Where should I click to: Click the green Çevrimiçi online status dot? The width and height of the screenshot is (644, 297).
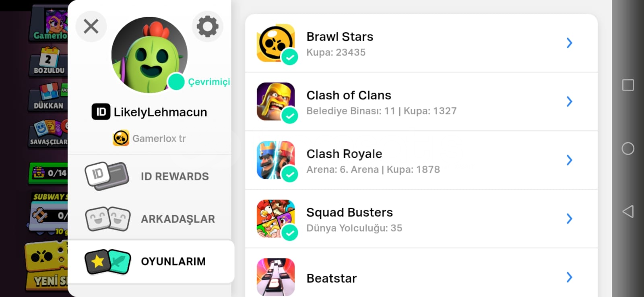176,82
